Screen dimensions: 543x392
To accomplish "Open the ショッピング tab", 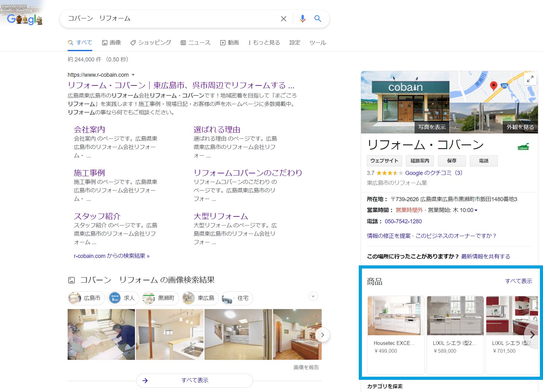I will 151,43.
